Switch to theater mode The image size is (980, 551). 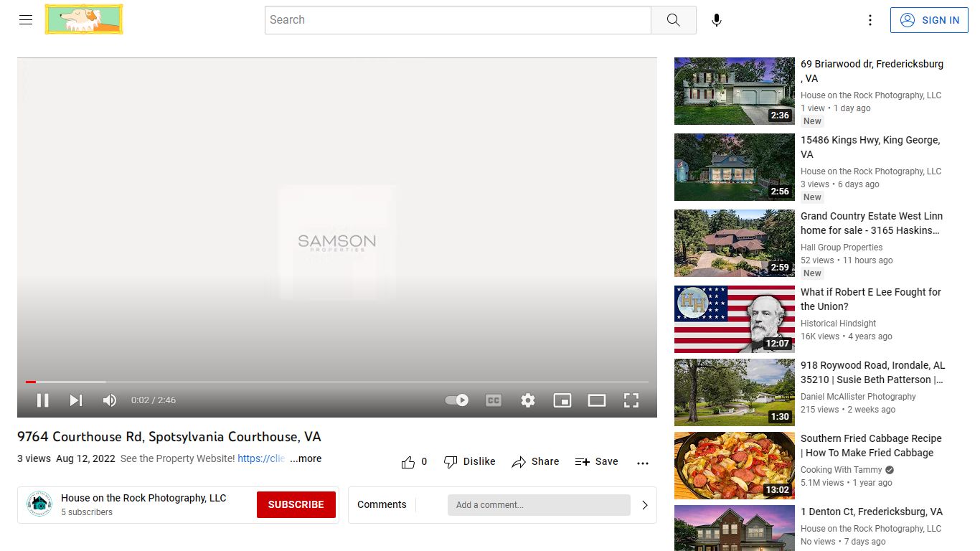pos(597,400)
